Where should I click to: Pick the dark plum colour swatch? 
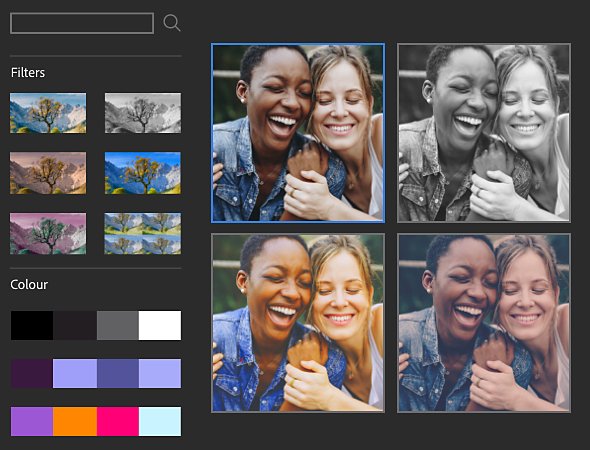pos(32,374)
